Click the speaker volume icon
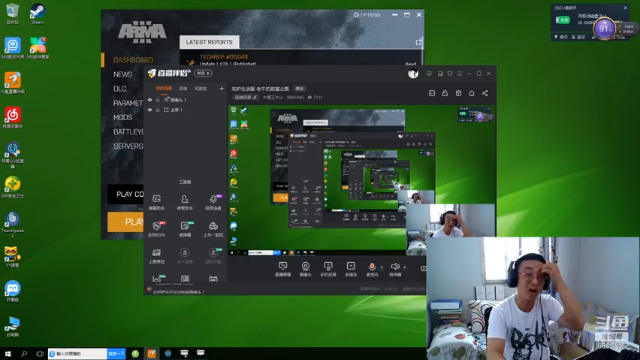Image resolution: width=640 pixels, height=360 pixels. (395, 267)
